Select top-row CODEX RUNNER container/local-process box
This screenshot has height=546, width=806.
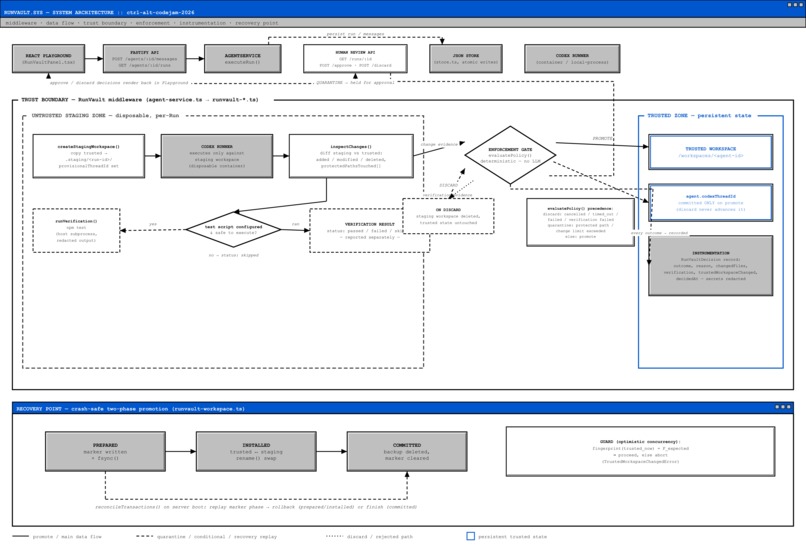[572, 59]
